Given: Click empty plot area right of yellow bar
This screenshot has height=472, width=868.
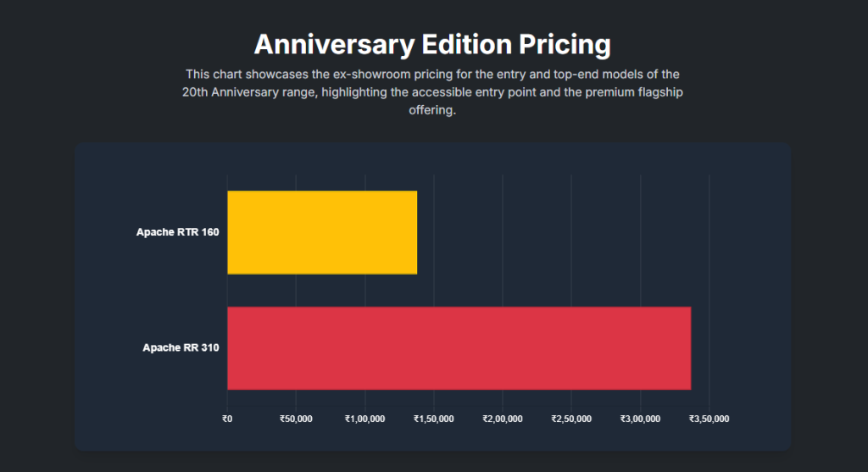Looking at the screenshot, I should pyautogui.click(x=559, y=232).
